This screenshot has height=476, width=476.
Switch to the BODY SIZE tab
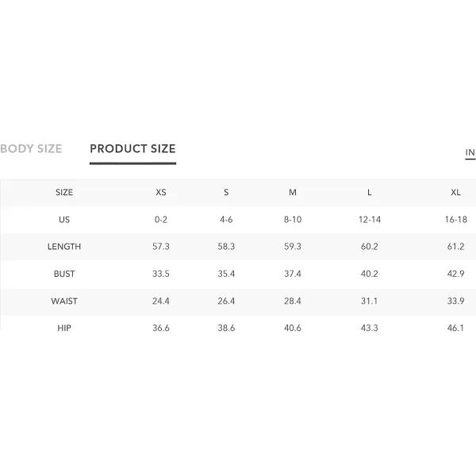tap(31, 149)
